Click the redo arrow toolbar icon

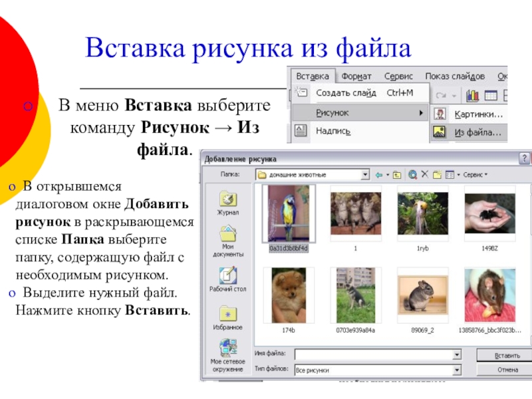pyautogui.click(x=441, y=96)
